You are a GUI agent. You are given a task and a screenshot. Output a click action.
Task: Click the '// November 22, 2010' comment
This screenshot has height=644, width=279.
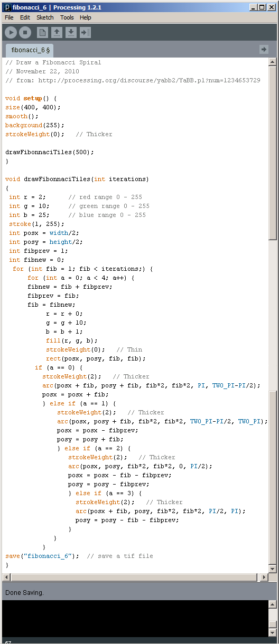click(x=42, y=71)
